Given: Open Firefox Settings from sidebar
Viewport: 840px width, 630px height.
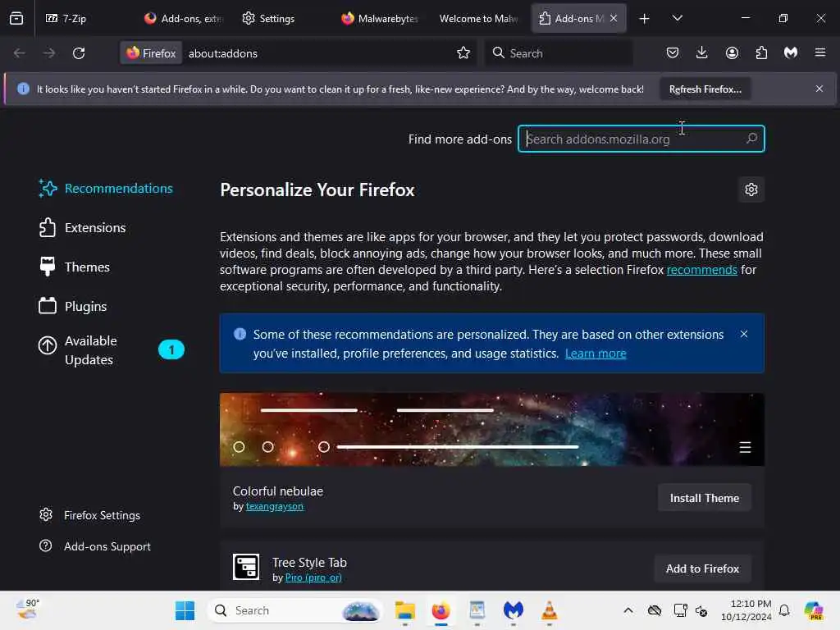Looking at the screenshot, I should 90,515.
